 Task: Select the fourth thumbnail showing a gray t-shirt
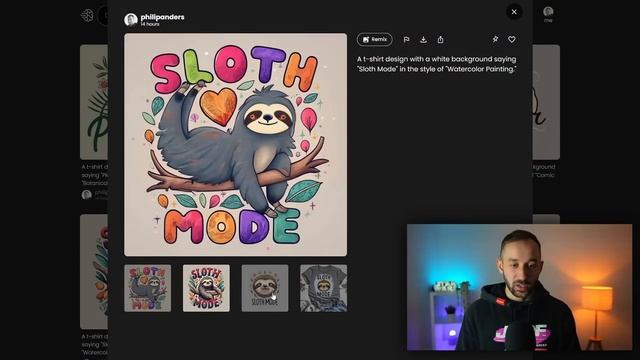(323, 288)
